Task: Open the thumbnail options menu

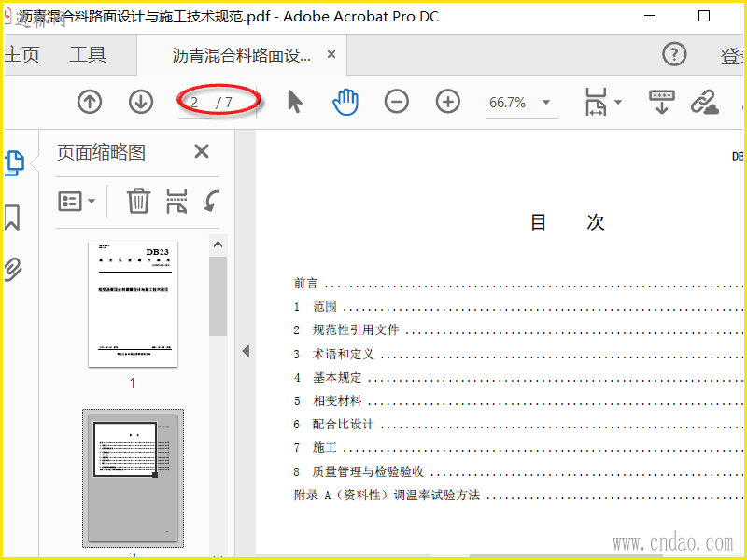Action: (x=77, y=201)
